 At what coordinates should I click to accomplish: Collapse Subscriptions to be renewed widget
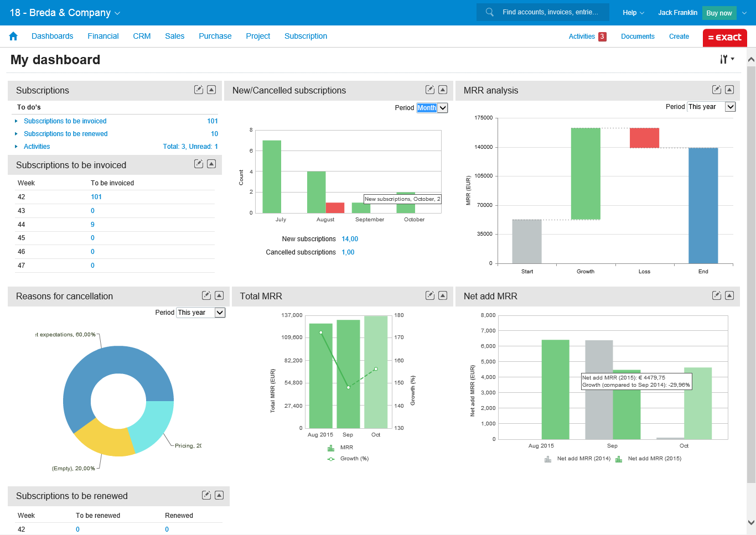[219, 495]
